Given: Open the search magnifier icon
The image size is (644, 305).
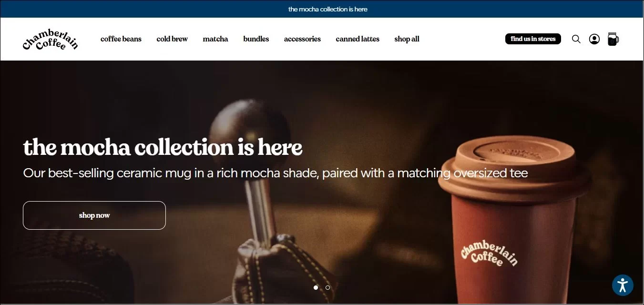Looking at the screenshot, I should coord(576,39).
